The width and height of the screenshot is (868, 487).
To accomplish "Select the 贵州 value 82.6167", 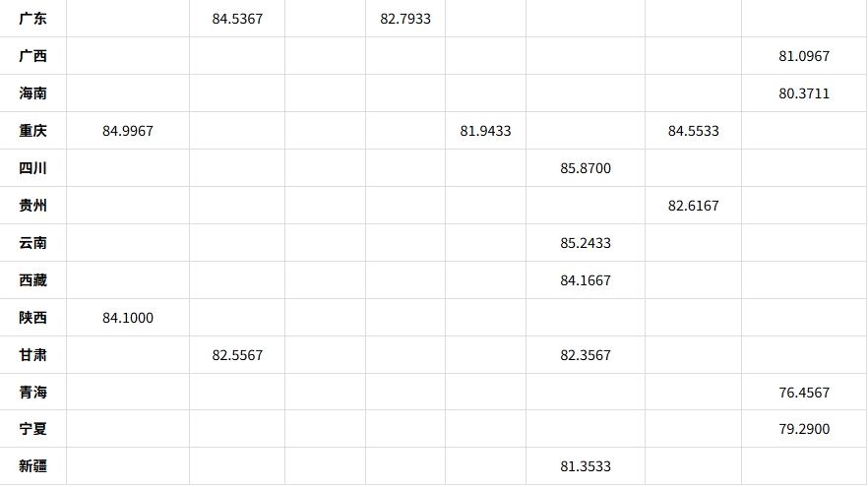I will click(693, 206).
